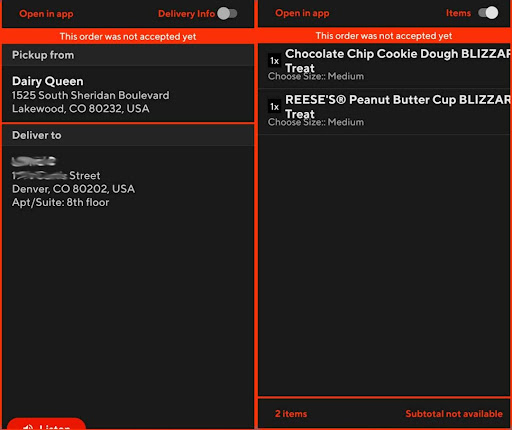Toggle the Items switch

488,13
